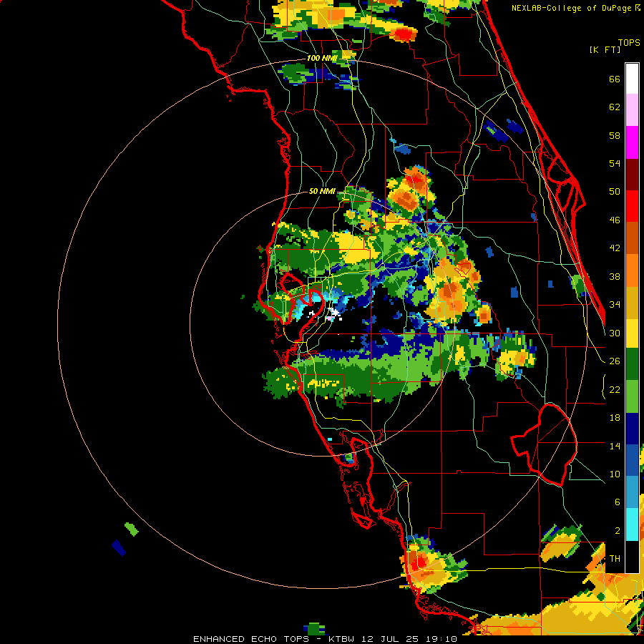
Task: Pick the bright red swatch on the scale
Action: pyautogui.click(x=632, y=206)
